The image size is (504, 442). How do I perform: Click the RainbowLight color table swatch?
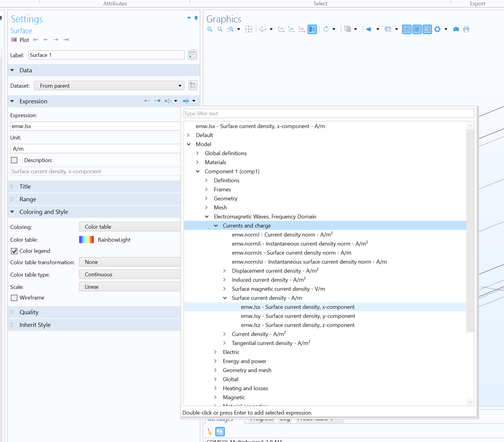86,240
